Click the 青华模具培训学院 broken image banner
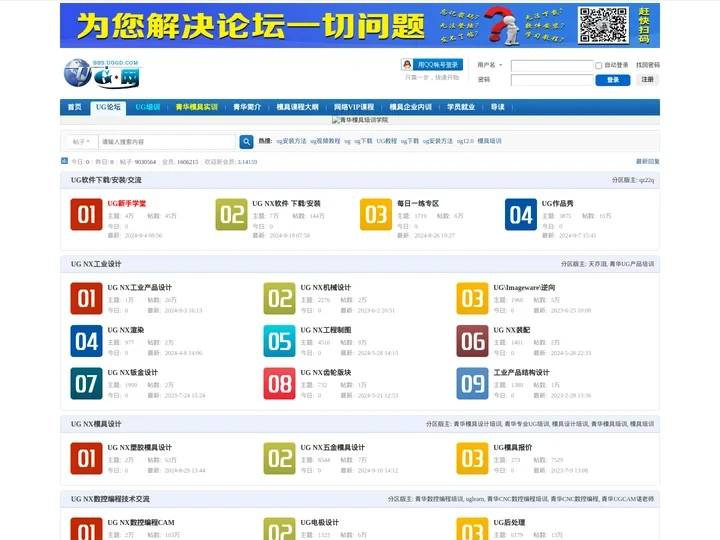720x540 pixels. click(360, 120)
